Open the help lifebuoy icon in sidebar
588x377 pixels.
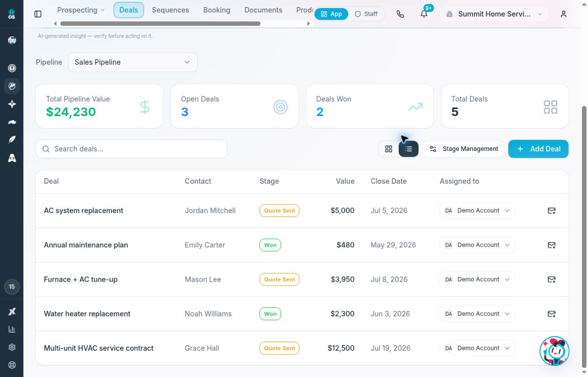(x=12, y=365)
